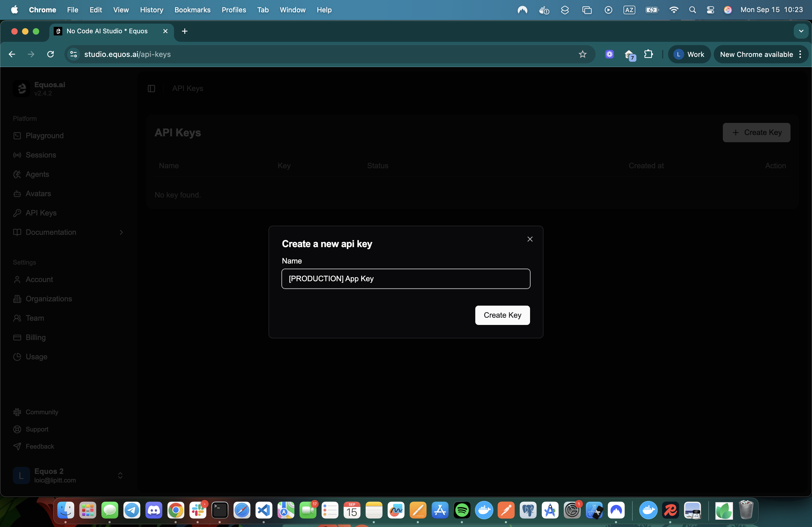
Task: Open Spotify from the dock
Action: point(462,510)
